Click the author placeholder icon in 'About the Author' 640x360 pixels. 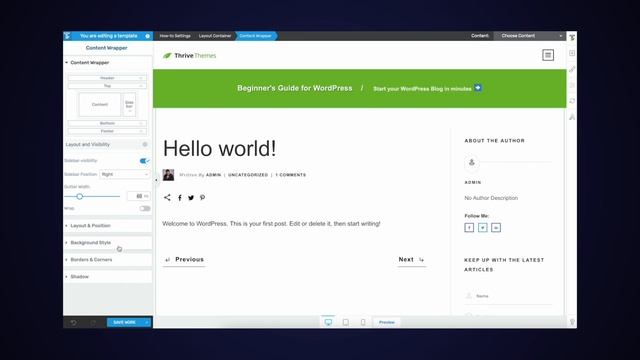tap(472, 162)
